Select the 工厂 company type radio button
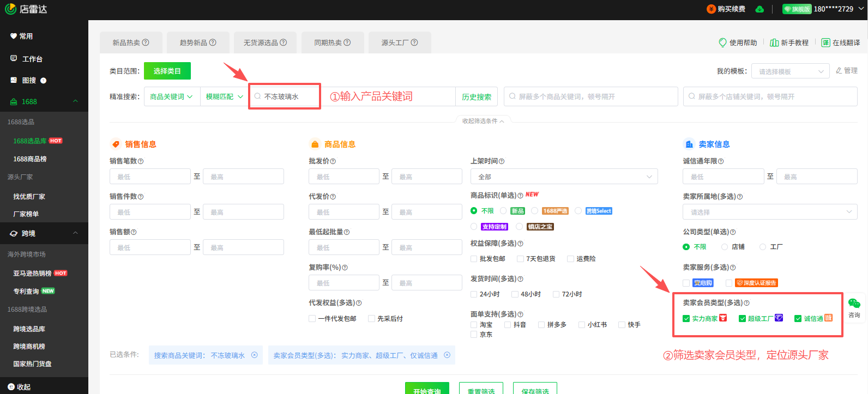 click(763, 247)
